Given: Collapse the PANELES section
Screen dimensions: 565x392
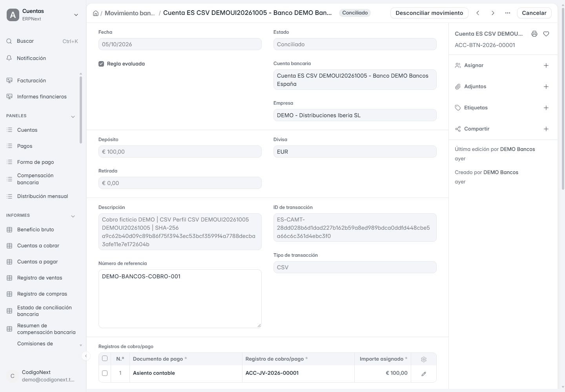Looking at the screenshot, I should click(x=73, y=116).
